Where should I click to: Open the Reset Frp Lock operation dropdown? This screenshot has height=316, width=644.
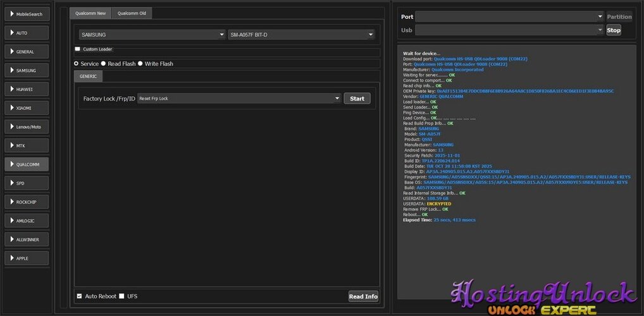click(239, 99)
